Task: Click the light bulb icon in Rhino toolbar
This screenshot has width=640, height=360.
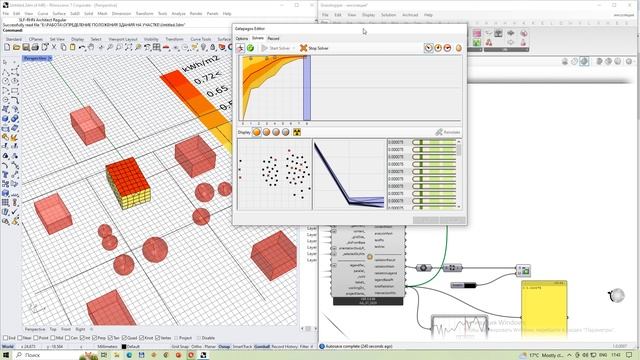Action: (x=204, y=47)
